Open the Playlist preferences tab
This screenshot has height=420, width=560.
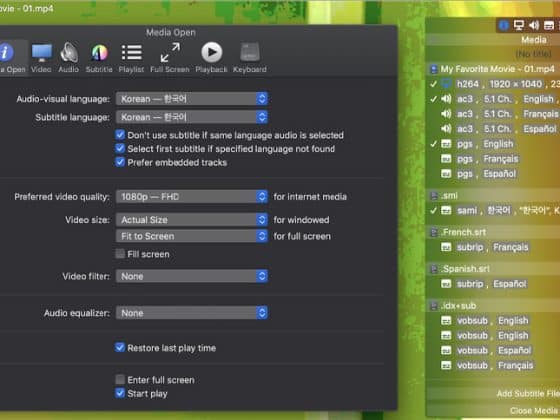[x=131, y=58]
